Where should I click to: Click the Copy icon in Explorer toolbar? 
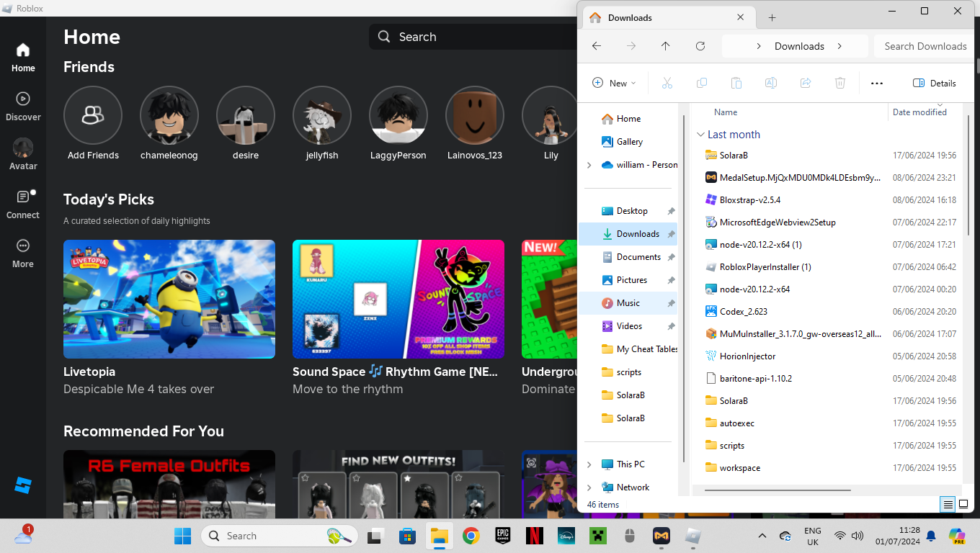701,83
